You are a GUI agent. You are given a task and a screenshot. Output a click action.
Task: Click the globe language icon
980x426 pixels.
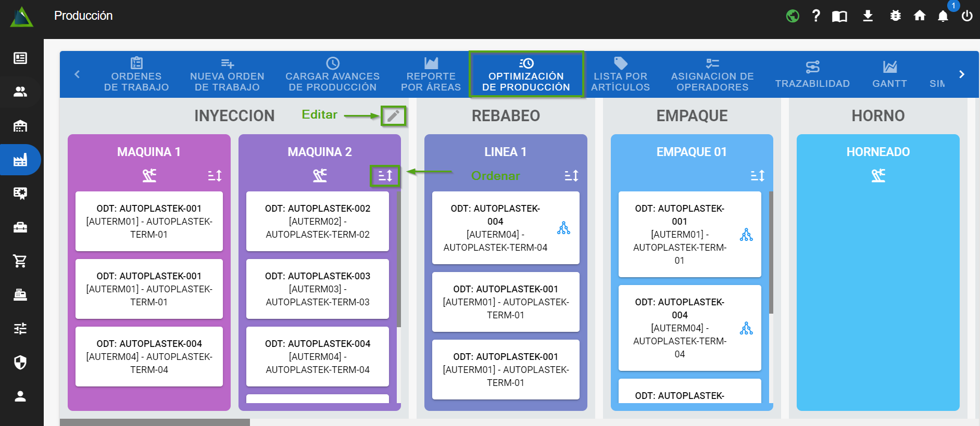(x=793, y=16)
